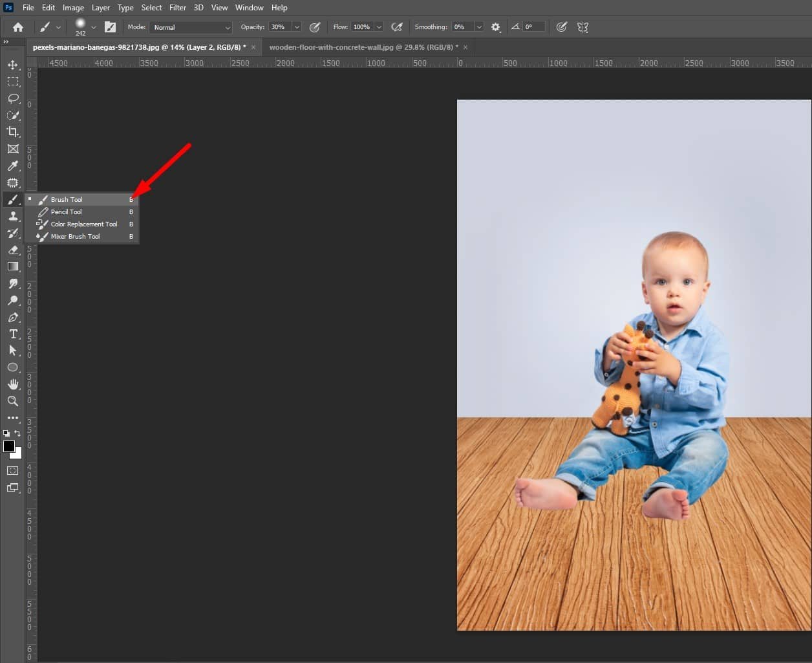This screenshot has height=663, width=812.
Task: Open the Opacity dropdown arrow
Action: [297, 27]
